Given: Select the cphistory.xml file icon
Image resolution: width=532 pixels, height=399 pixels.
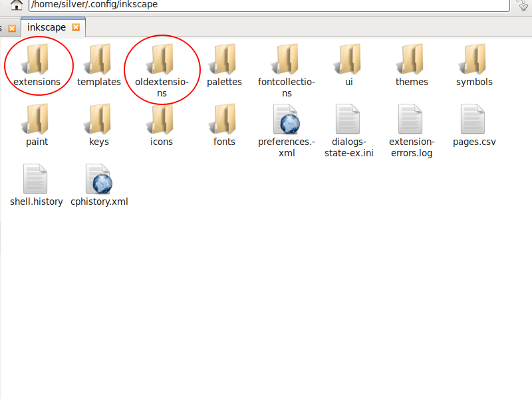Looking at the screenshot, I should (98, 179).
